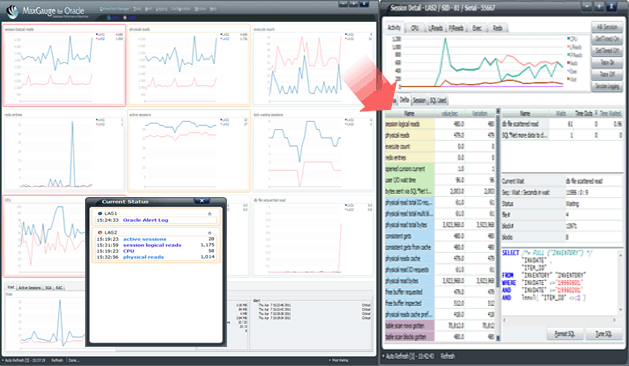Click the redo entries chart panel
This screenshot has width=629, height=366.
pos(64,151)
